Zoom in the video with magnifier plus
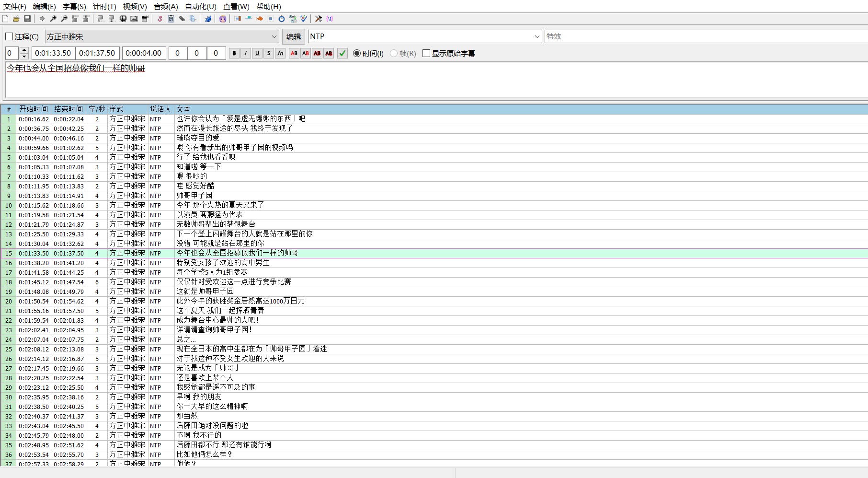 point(53,19)
